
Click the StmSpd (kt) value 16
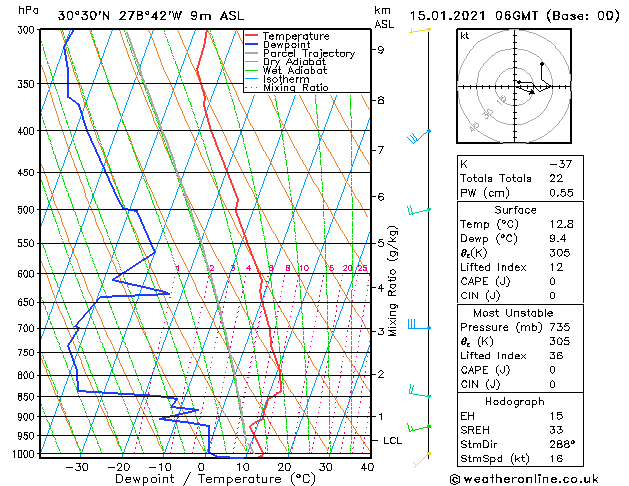coord(556,458)
